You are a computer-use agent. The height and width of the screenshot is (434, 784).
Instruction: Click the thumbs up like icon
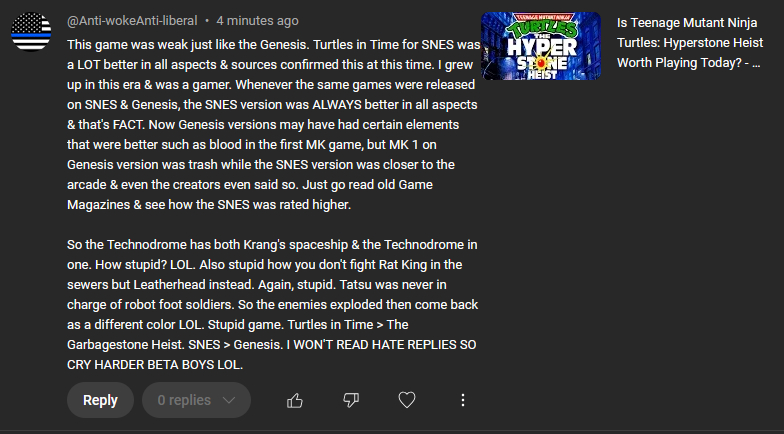(x=295, y=400)
